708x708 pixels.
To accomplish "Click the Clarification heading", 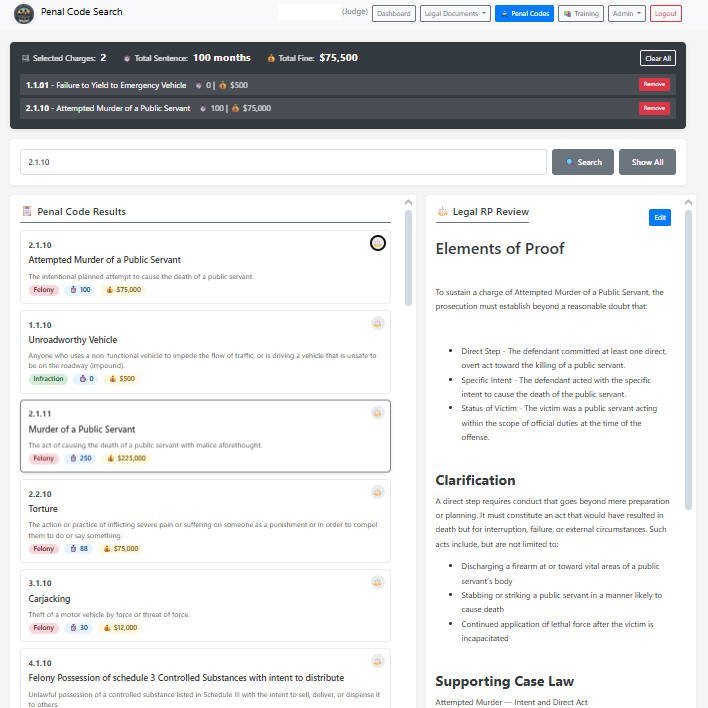I will pyautogui.click(x=475, y=480).
